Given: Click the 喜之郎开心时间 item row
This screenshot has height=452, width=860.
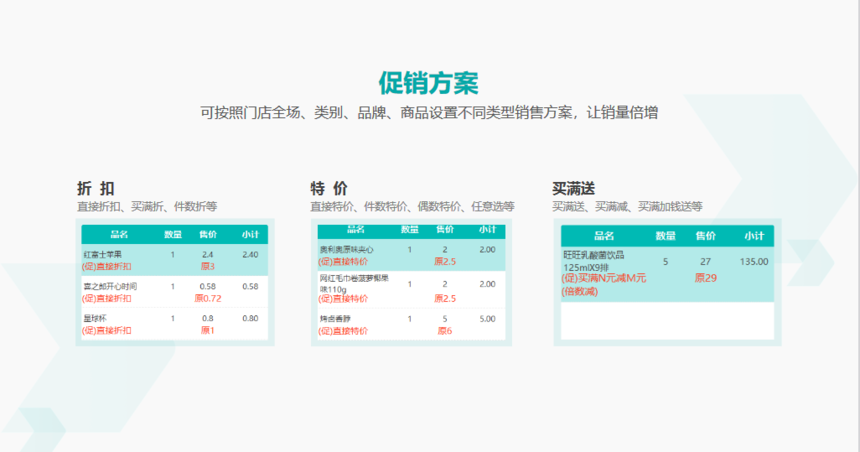Looking at the screenshot, I should pos(175,292).
